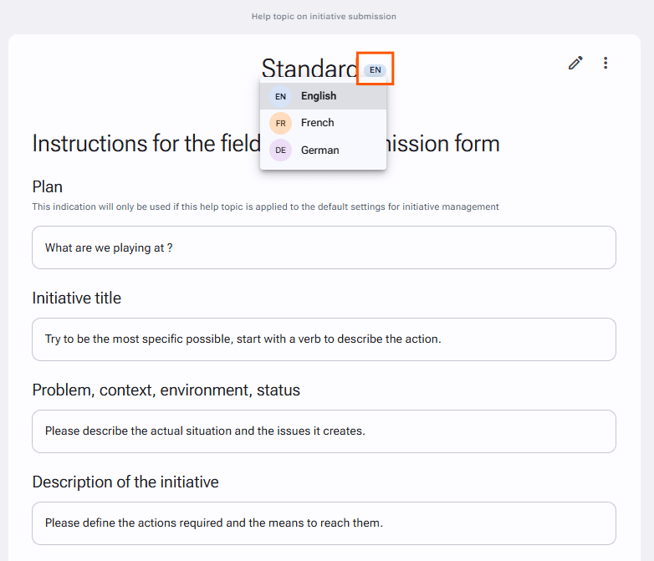Viewport: 654px width, 561px height.
Task: Select English from the language list
Action: point(323,96)
